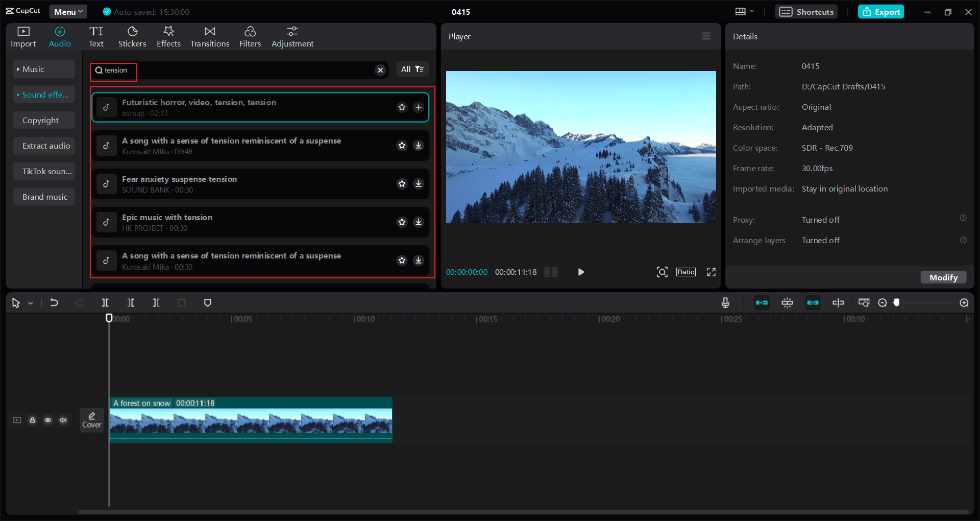Show Proxy help info icon
The height and width of the screenshot is (521, 980).
coord(963,218)
